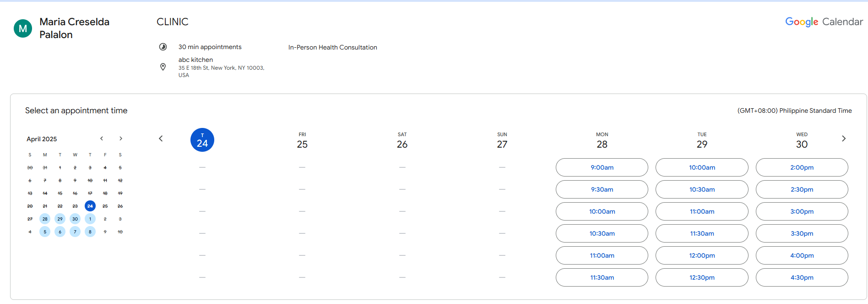The width and height of the screenshot is (868, 304).
Task: Click the clock duration icon
Action: pos(163,47)
